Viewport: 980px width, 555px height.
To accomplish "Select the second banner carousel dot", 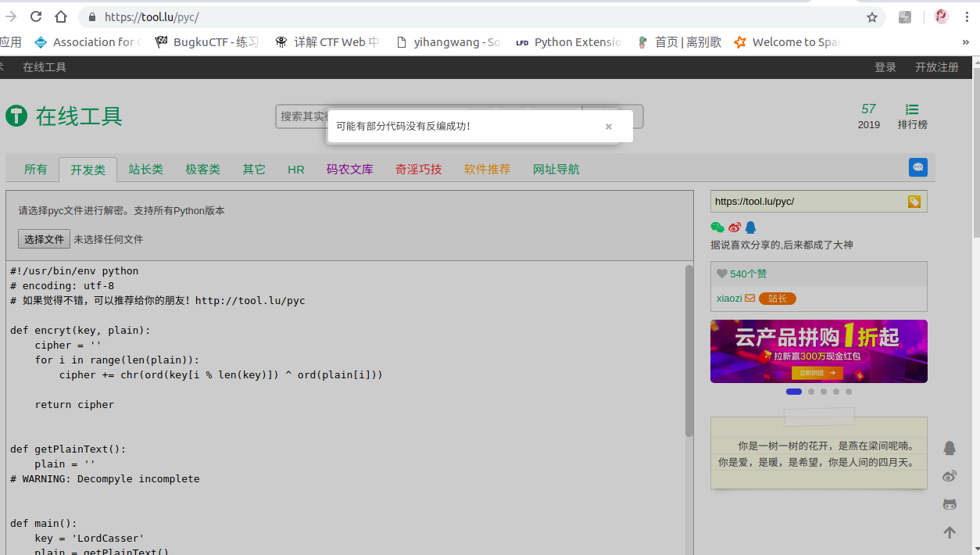I will [811, 392].
